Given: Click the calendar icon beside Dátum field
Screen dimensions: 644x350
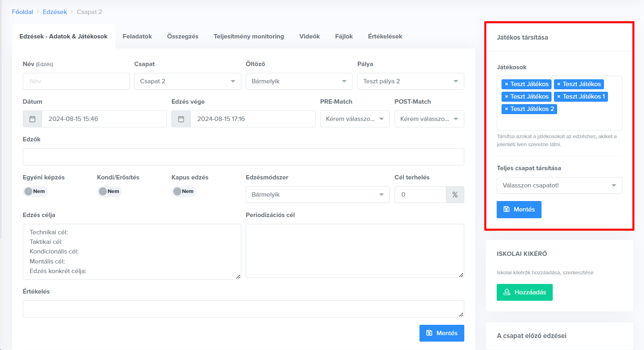Looking at the screenshot, I should (32, 119).
